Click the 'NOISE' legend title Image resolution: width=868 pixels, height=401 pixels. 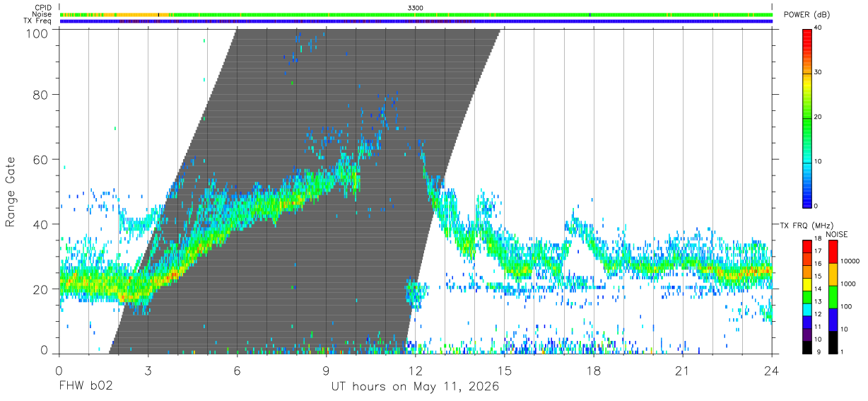[838, 234]
